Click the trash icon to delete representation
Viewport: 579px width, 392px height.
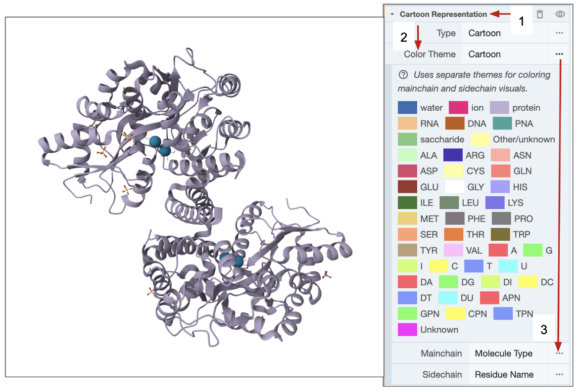point(540,14)
